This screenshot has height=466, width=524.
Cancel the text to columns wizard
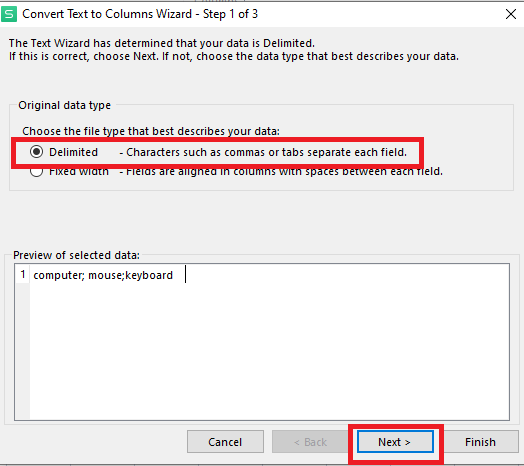[225, 442]
